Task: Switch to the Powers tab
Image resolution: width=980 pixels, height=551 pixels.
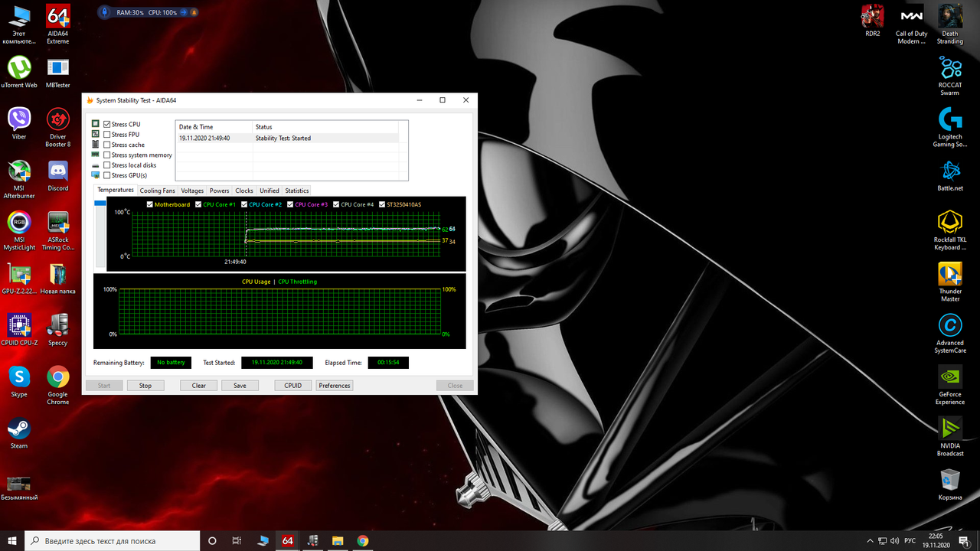Action: click(x=220, y=191)
